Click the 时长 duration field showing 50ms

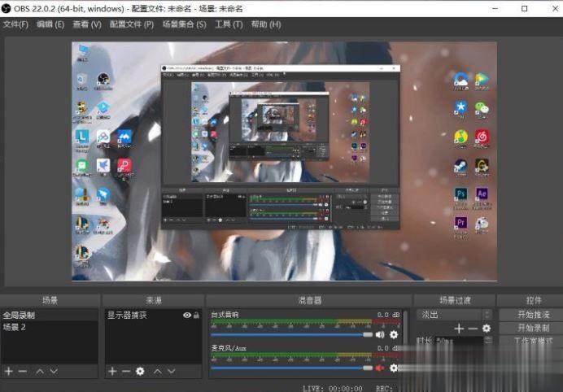point(459,340)
